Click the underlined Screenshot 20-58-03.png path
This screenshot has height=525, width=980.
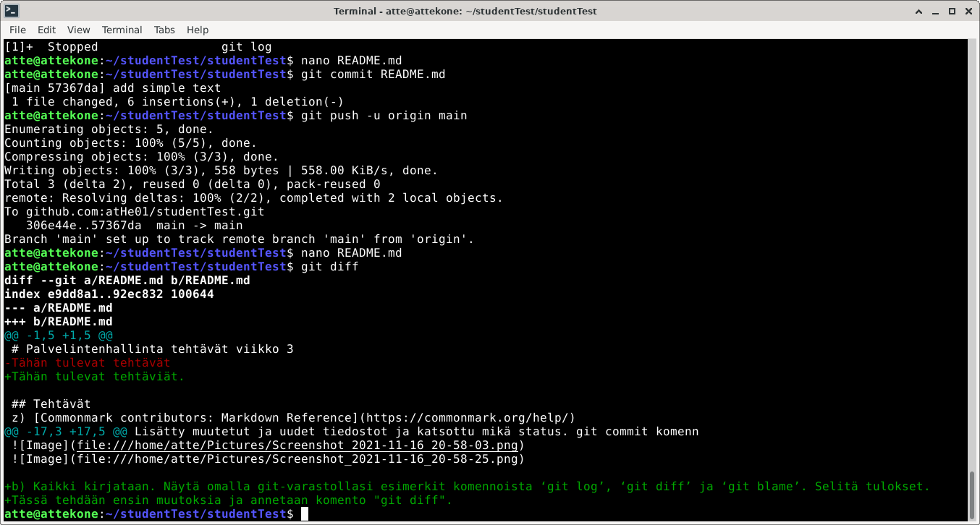coord(297,445)
